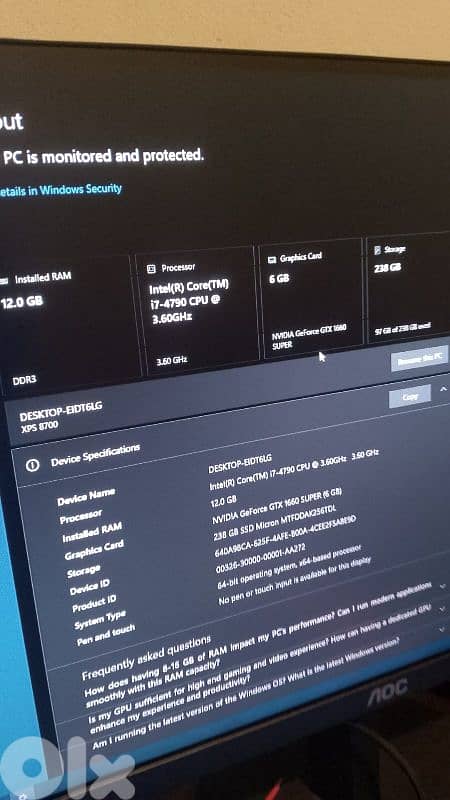
Task: Click the System Type label
Action: click(99, 621)
